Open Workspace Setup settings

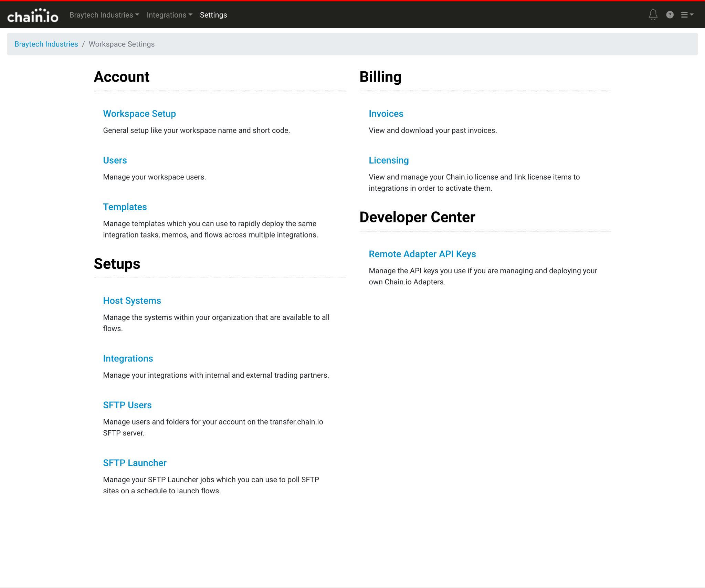click(139, 114)
